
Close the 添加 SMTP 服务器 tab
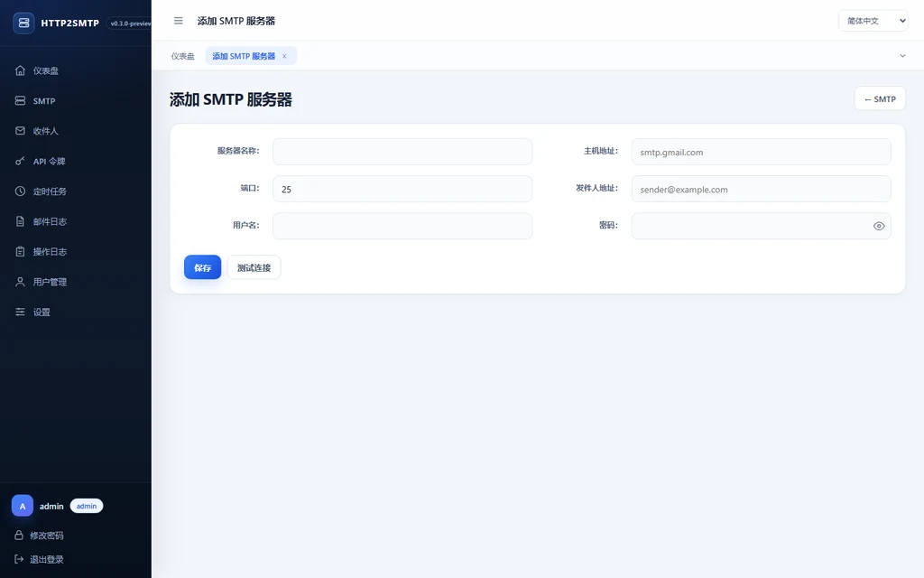pos(284,56)
